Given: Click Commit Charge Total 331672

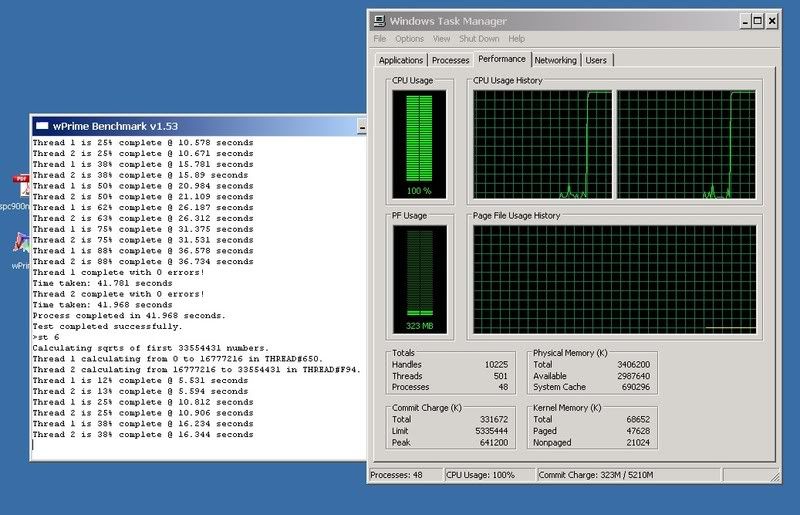Looking at the screenshot, I should tap(494, 419).
